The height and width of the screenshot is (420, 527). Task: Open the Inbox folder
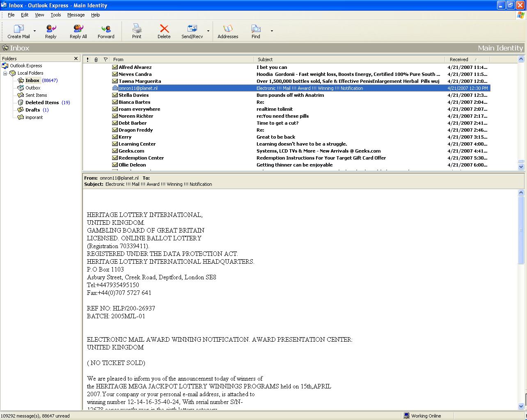(32, 80)
